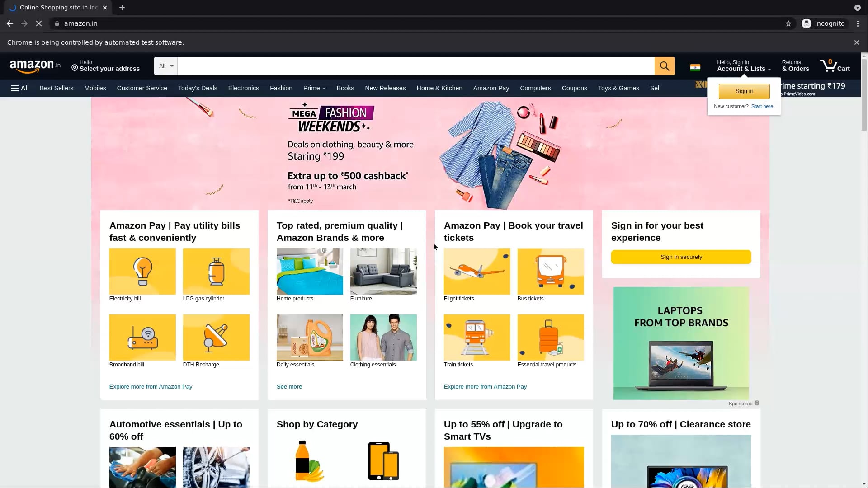This screenshot has height=488, width=868.
Task: Open Chrome tab search dropdown arrow
Action: 857,8
